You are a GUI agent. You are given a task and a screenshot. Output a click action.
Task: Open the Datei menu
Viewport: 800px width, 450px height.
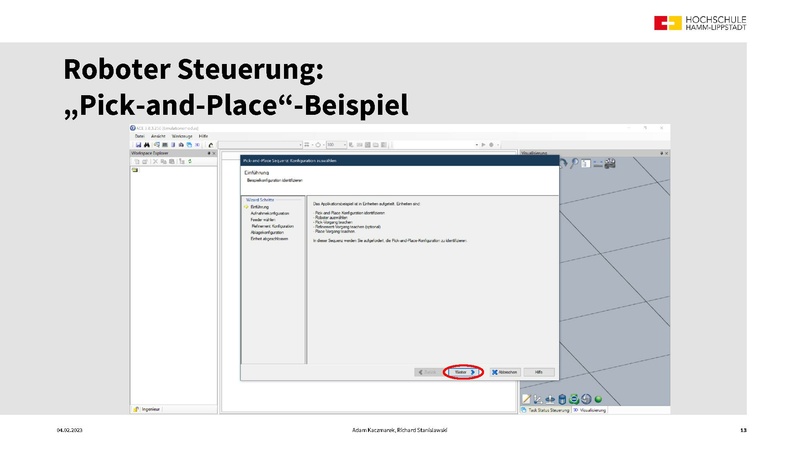140,135
